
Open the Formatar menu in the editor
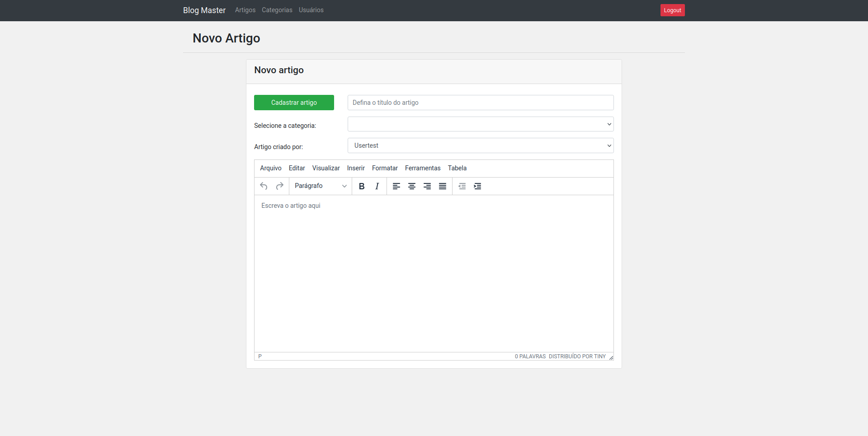[x=385, y=168]
